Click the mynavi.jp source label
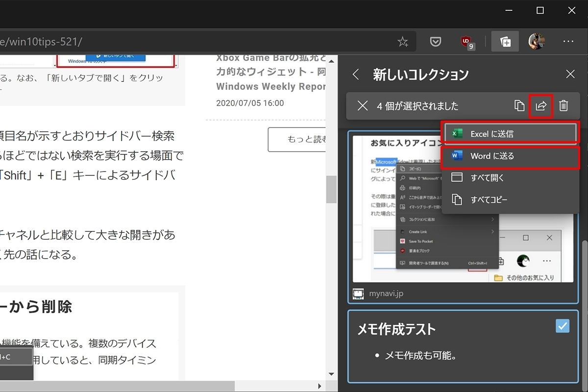 point(386,294)
